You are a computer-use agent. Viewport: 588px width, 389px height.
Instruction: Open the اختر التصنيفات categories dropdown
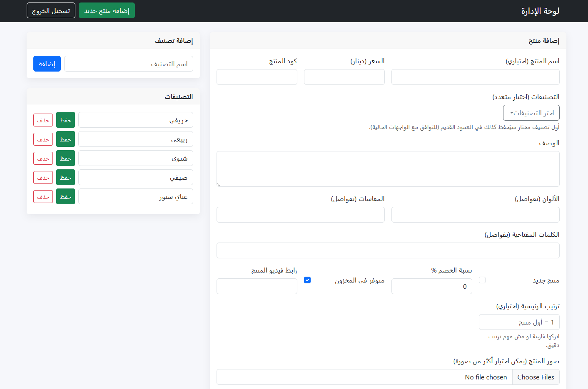pyautogui.click(x=531, y=113)
